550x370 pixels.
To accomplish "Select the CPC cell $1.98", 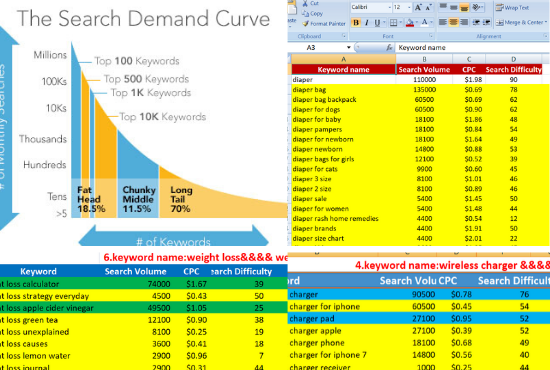I will [469, 80].
